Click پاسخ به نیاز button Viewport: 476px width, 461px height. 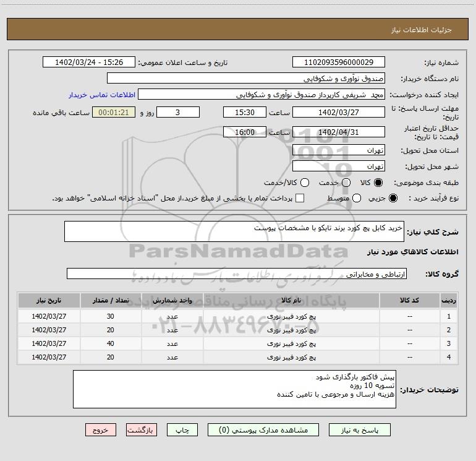(x=359, y=430)
